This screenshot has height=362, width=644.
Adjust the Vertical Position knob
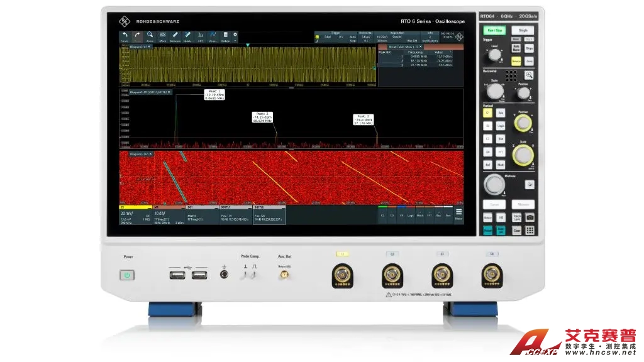[x=523, y=123]
